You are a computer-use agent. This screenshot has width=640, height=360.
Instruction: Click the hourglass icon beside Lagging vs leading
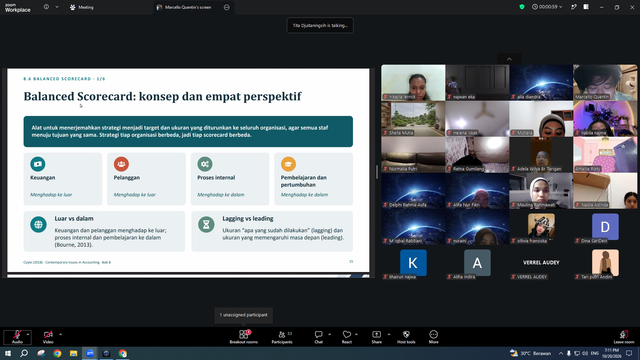[x=206, y=224]
